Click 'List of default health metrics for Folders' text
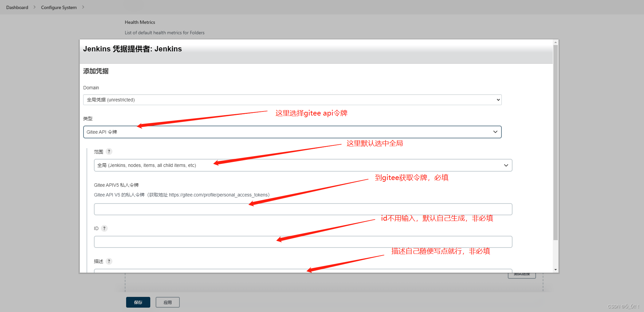The image size is (644, 312). click(x=165, y=33)
